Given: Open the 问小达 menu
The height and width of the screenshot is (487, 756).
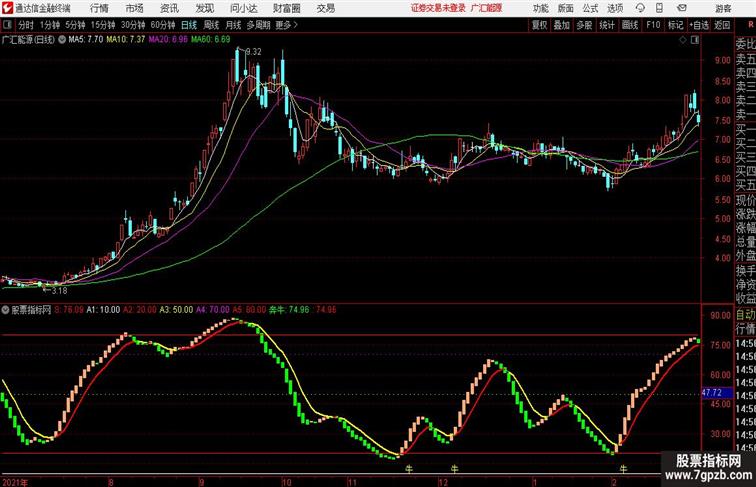Looking at the screenshot, I should click(243, 8).
